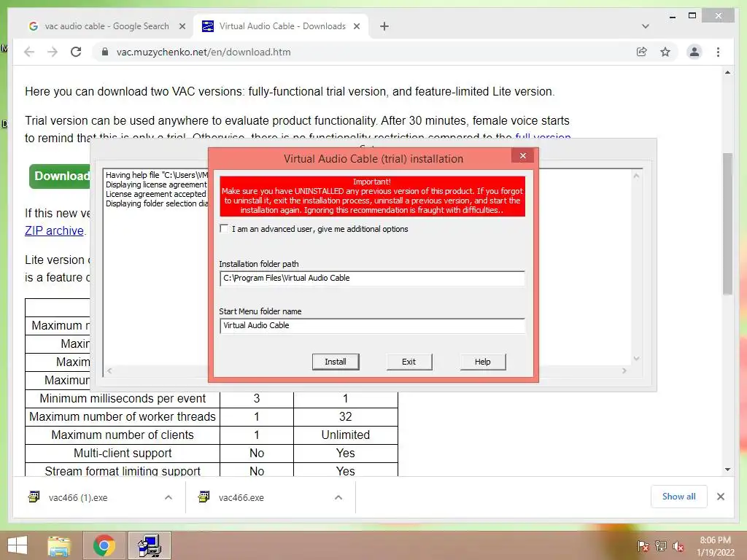
Task: Minimize the Chrome window
Action: pyautogui.click(x=672, y=16)
